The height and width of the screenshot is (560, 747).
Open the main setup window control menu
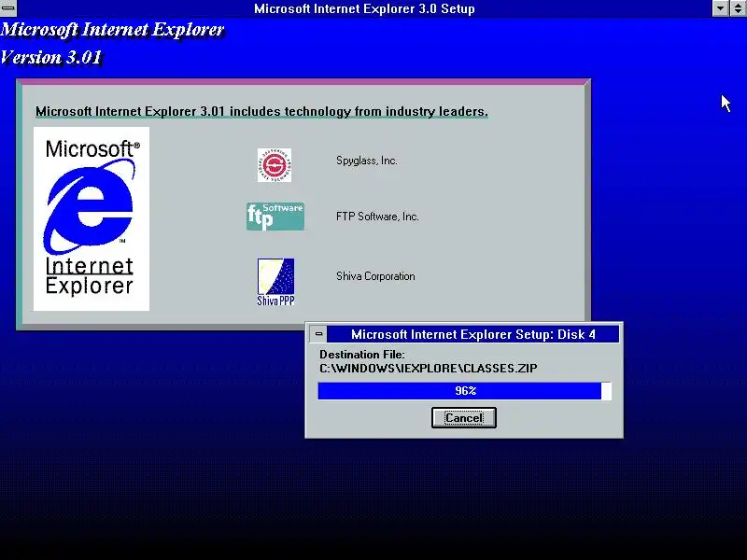[x=8, y=8]
